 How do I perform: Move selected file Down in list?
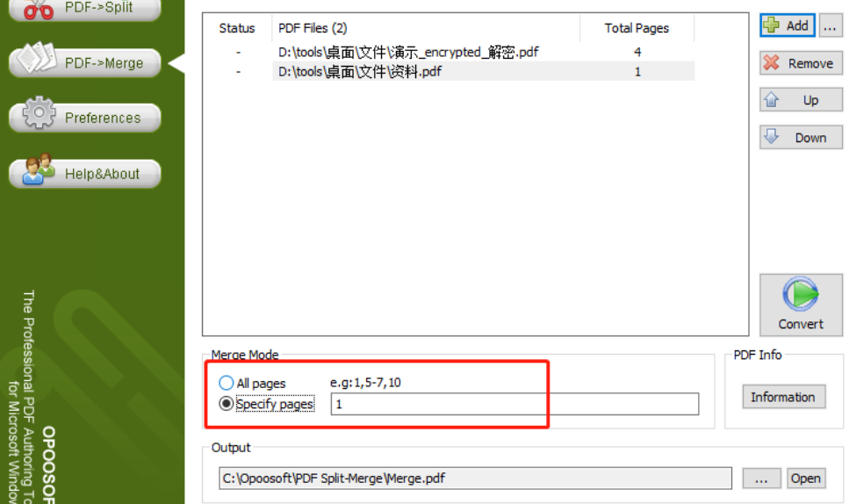801,138
